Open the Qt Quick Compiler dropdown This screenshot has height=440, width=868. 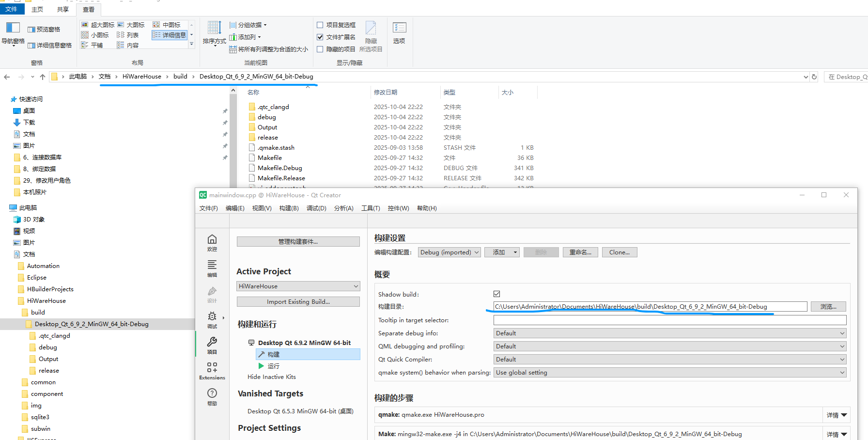coord(670,359)
